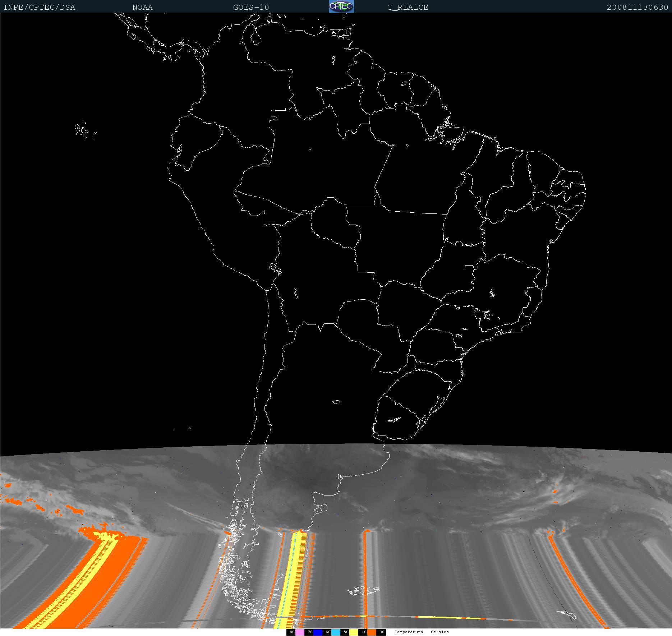Viewport: 672px width, 636px height.
Task: Click the -30 legend value label
Action: coord(381,632)
